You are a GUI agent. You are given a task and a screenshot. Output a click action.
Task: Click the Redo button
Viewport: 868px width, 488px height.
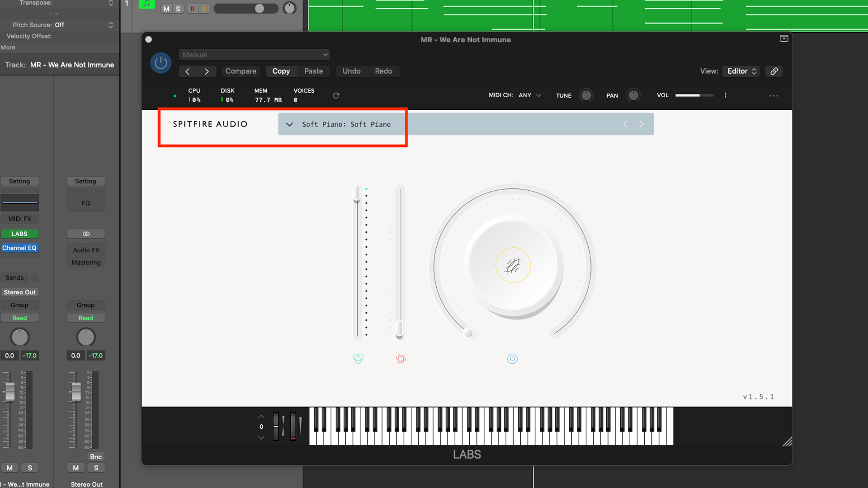click(383, 71)
